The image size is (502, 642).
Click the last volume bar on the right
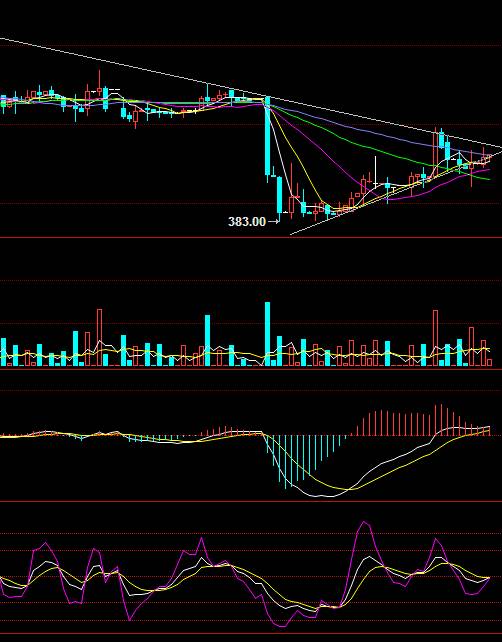point(489,362)
